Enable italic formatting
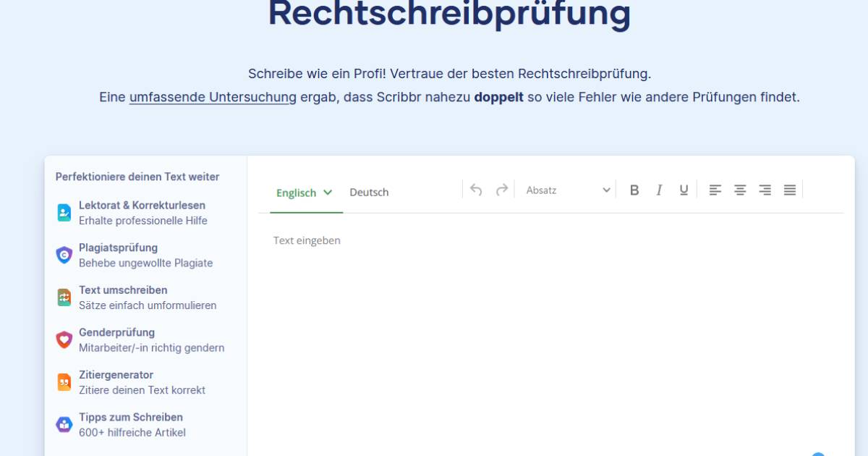 [x=659, y=190]
